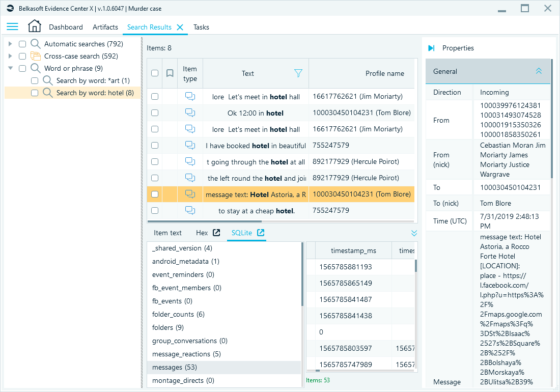Check the box for 'Ok 12:00 in hotel' row
Image resolution: width=560 pixels, height=392 pixels.
(x=155, y=113)
